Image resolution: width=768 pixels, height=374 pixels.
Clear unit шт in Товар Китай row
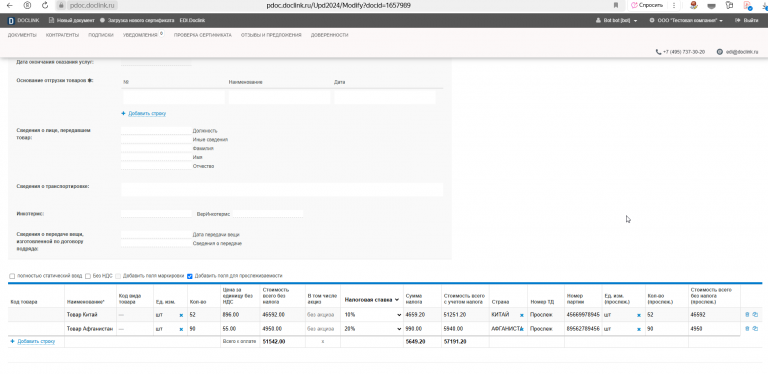[x=181, y=315]
